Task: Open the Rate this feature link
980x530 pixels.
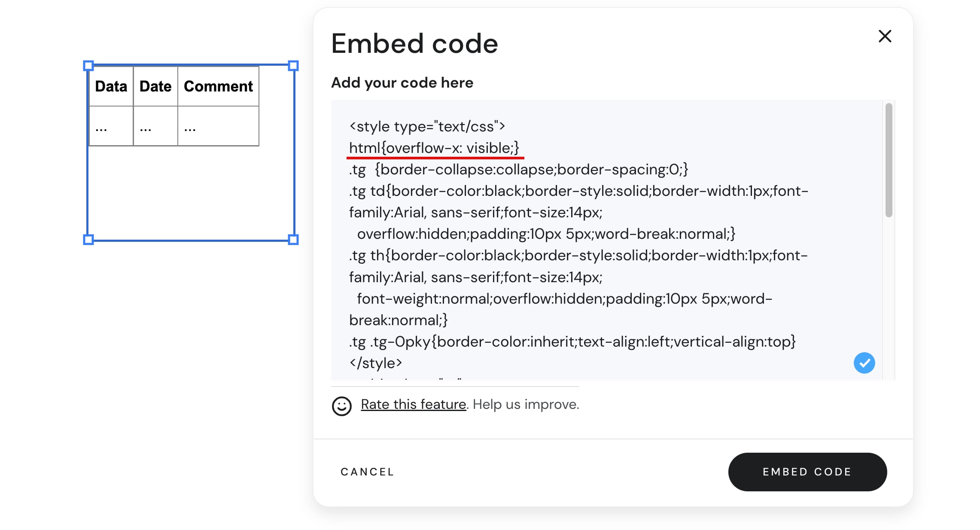Action: pyautogui.click(x=413, y=404)
